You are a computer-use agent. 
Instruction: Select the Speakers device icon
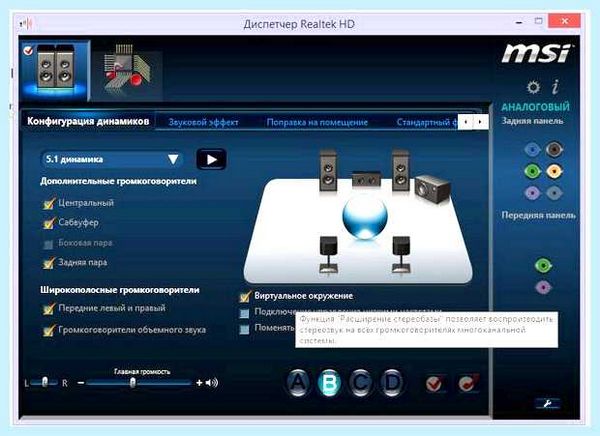click(55, 69)
